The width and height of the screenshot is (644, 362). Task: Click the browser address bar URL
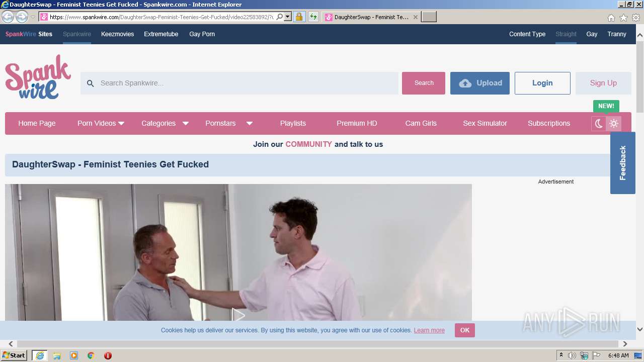point(162,17)
